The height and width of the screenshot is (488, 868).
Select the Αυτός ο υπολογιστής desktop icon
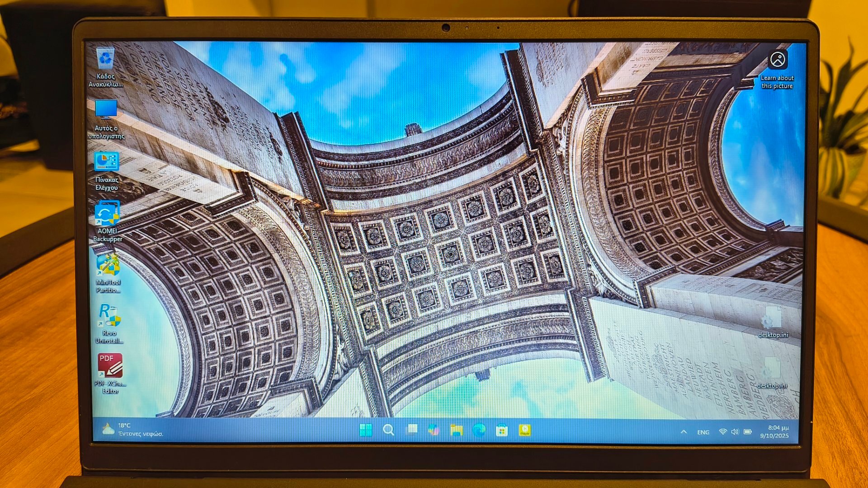coord(106,110)
